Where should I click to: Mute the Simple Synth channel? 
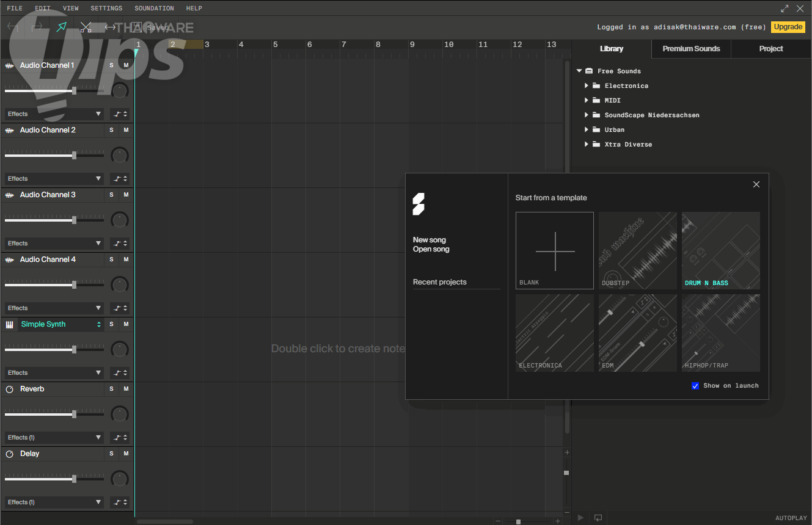pos(126,324)
